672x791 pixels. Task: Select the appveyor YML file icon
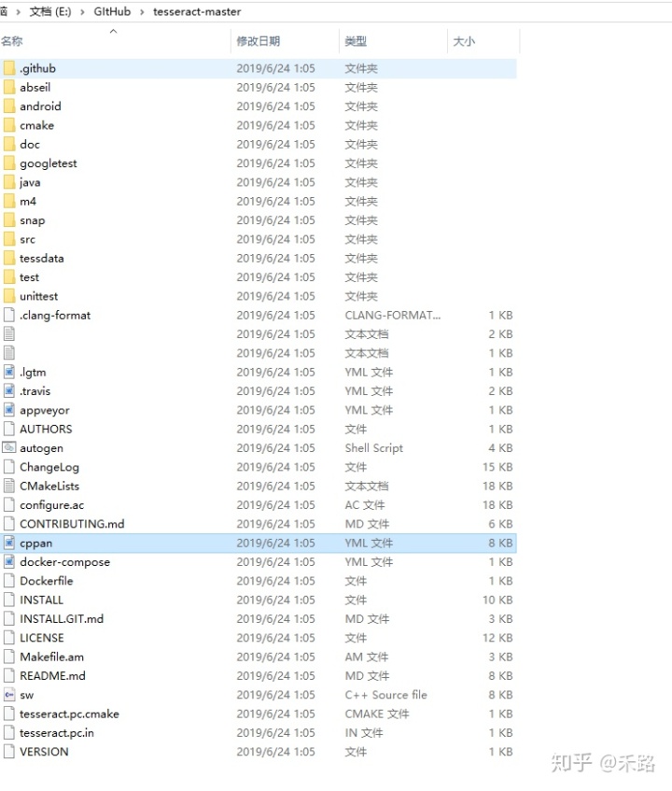[9, 410]
